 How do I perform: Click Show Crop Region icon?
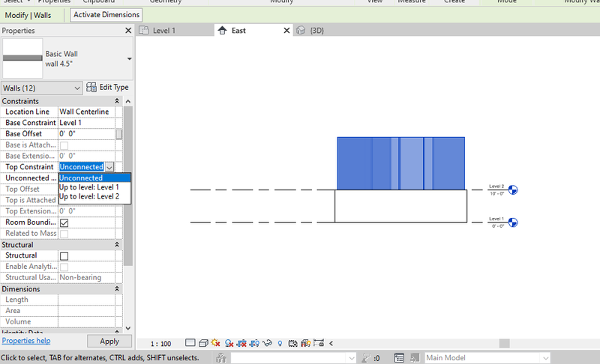click(254, 343)
